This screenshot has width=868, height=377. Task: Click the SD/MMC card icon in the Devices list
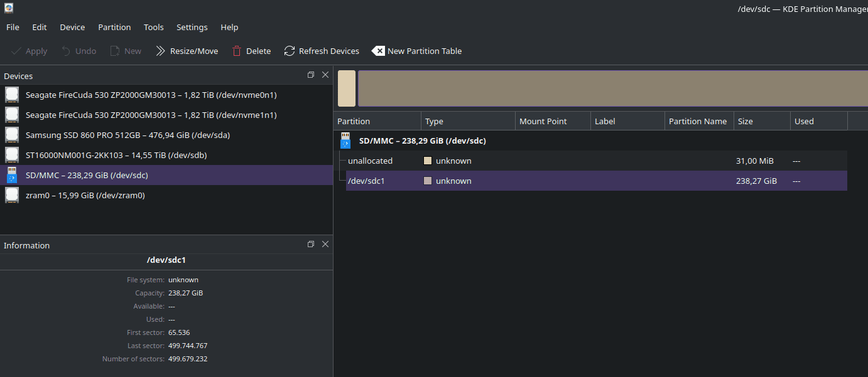[x=12, y=175]
